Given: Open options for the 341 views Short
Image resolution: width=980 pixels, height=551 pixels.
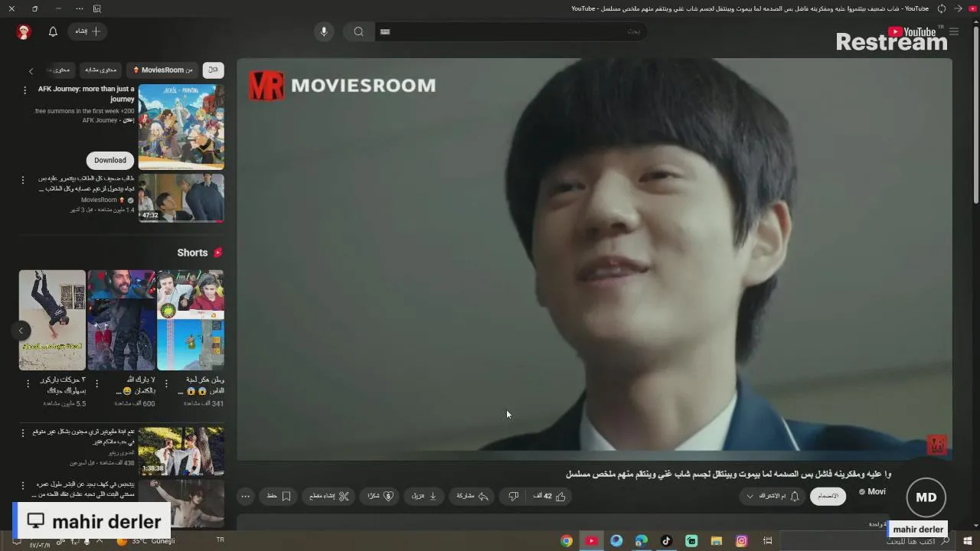Looking at the screenshot, I should (165, 383).
